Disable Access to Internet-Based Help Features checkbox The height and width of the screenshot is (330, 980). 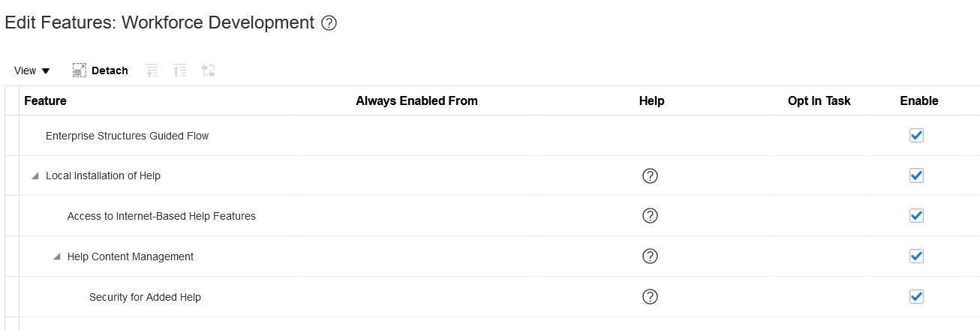pos(916,216)
